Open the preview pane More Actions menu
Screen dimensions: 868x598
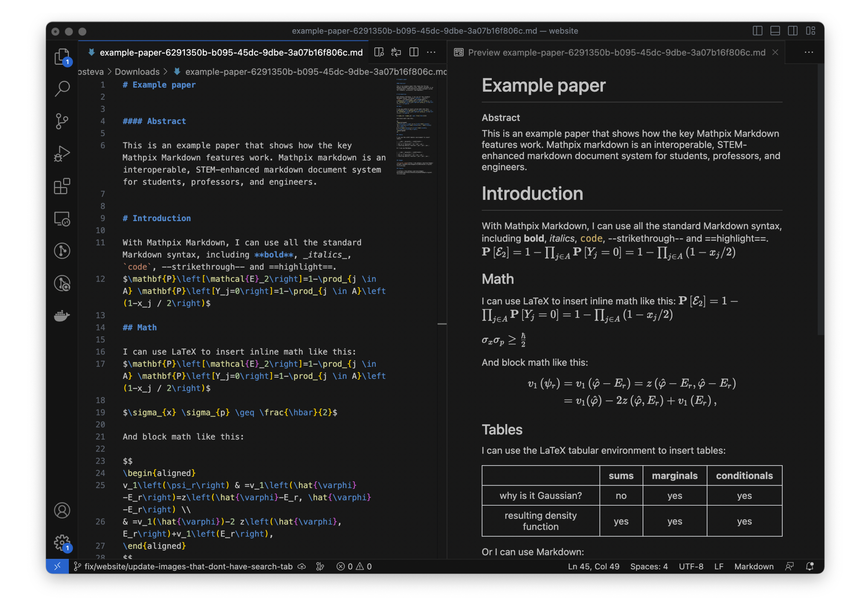(x=808, y=52)
